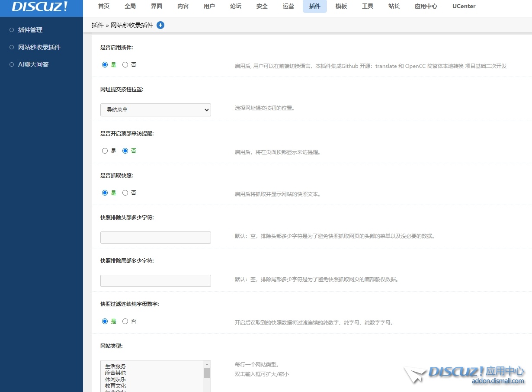Select 否 for 是否启用插件
The width and height of the screenshot is (532, 392).
click(125, 65)
